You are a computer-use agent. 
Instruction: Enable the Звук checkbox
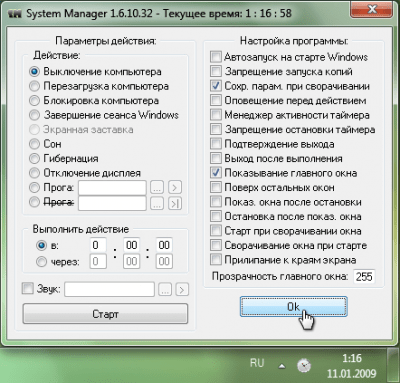click(x=28, y=288)
